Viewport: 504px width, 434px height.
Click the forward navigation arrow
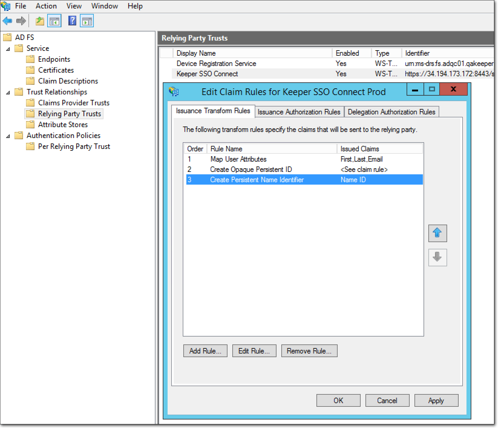[x=21, y=21]
